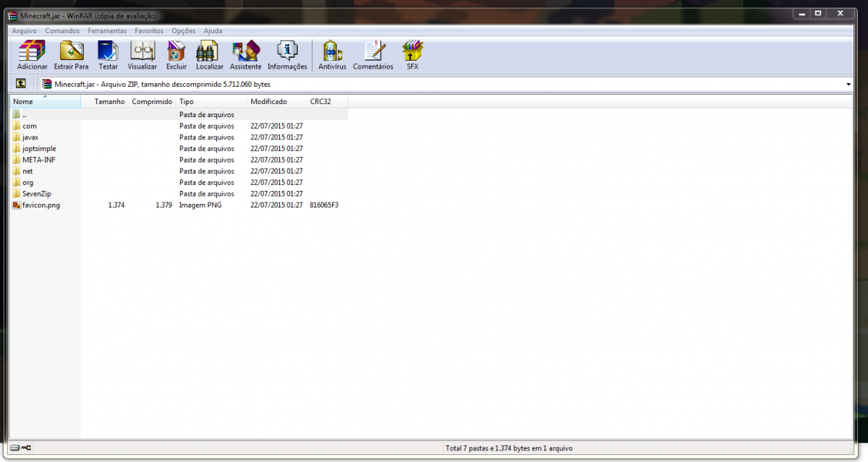The height and width of the screenshot is (462, 868).
Task: Open the Comentários tool
Action: click(373, 55)
